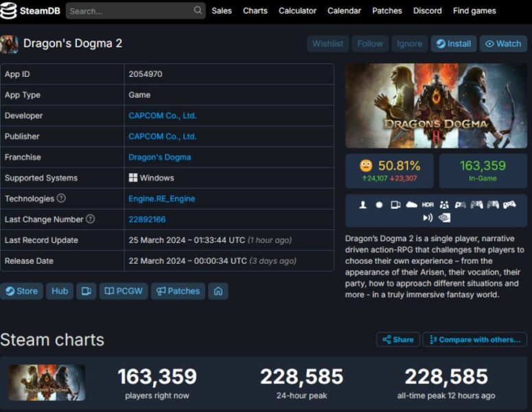Open the CAPCOM developer link
This screenshot has height=412, width=532.
click(x=162, y=116)
